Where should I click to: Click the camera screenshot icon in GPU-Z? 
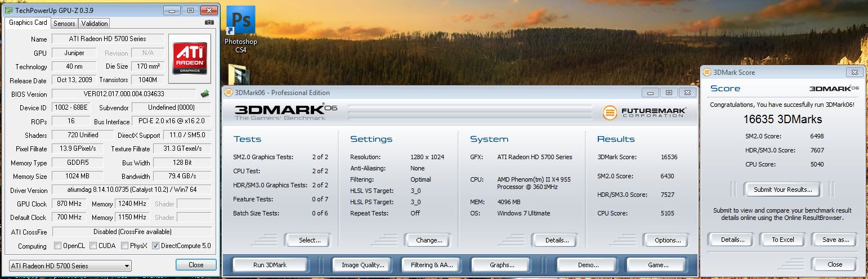[x=209, y=22]
